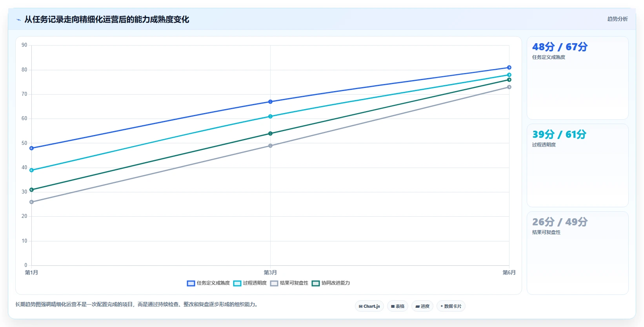
Task: Toggle 任务定义成熟度 legend series
Action: [x=208, y=283]
